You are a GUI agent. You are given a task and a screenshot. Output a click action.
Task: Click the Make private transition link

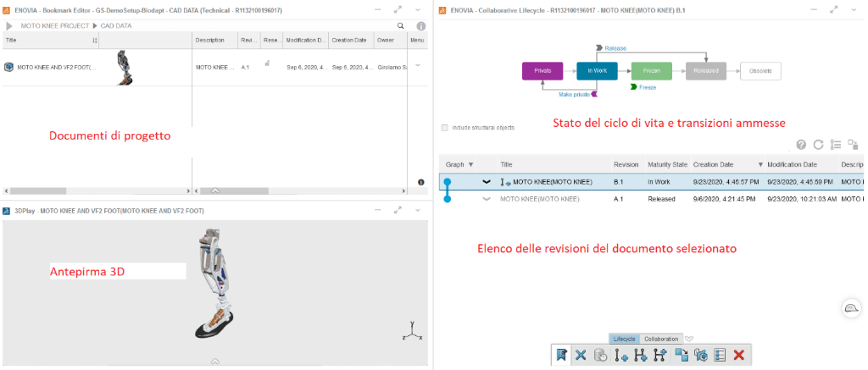[x=574, y=95]
